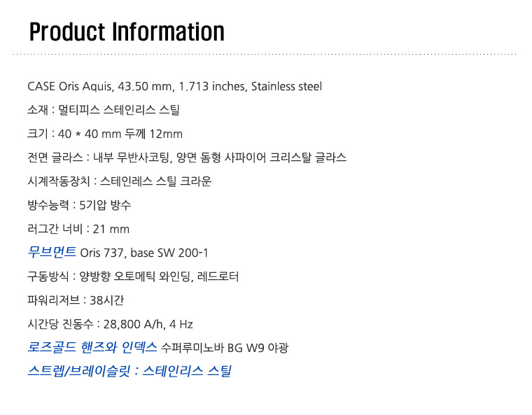This screenshot has height=415, width=532.
Task: Select the 소재 멀티피스 스테인리스 스틸 line
Action: pyautogui.click(x=103, y=110)
